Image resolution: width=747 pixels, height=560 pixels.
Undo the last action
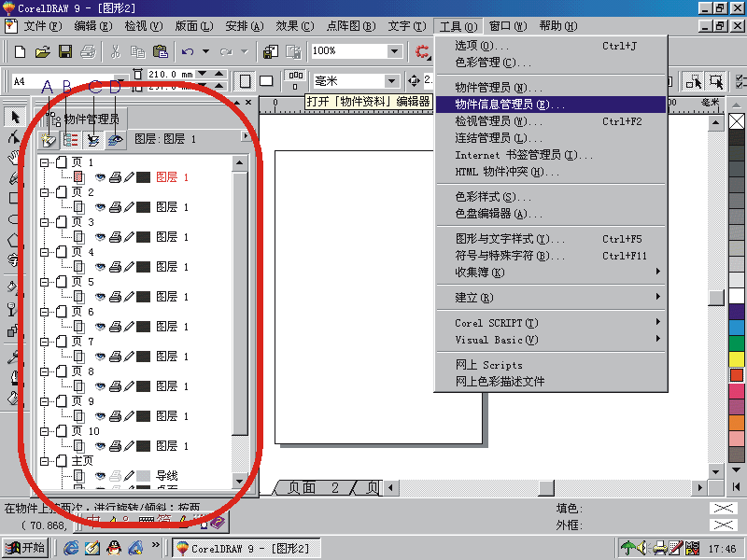[x=188, y=51]
